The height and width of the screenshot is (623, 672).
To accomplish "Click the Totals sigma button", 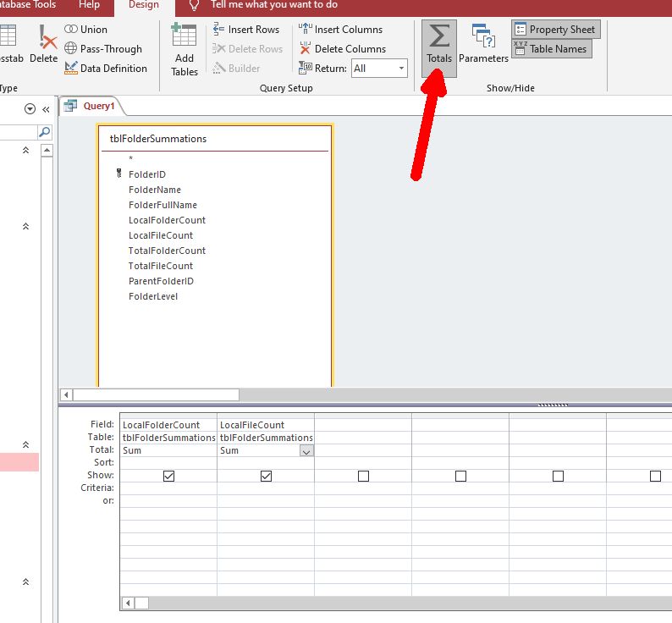I will (x=439, y=48).
